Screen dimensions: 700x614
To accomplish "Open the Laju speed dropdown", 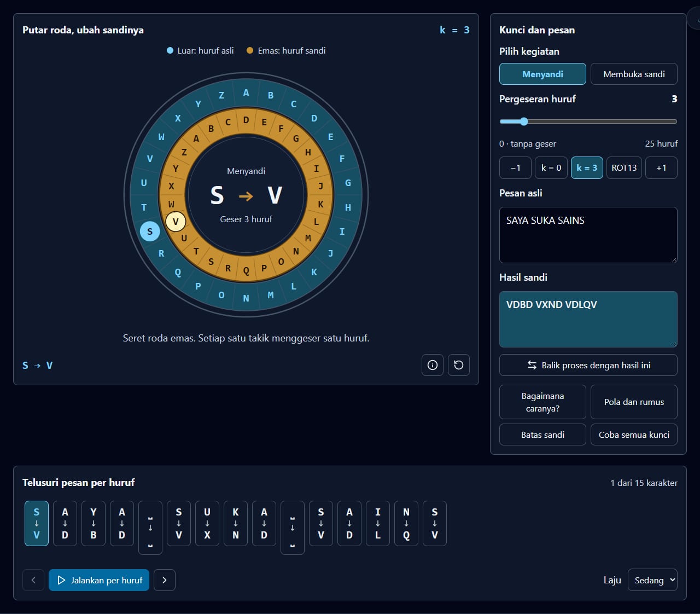I will [652, 580].
